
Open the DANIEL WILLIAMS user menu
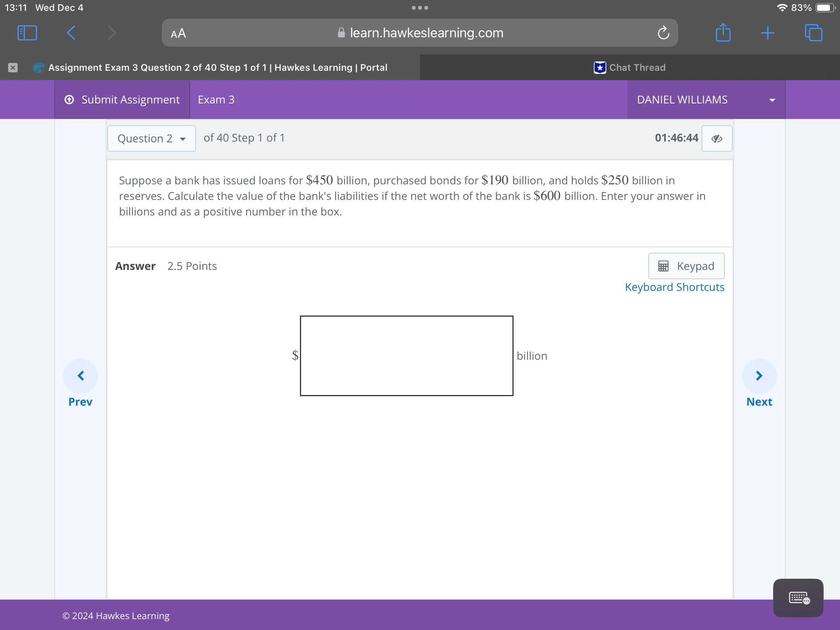(706, 100)
